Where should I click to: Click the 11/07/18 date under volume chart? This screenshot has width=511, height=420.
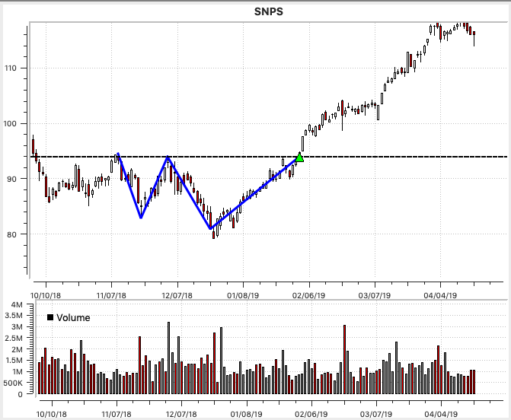pos(117,415)
